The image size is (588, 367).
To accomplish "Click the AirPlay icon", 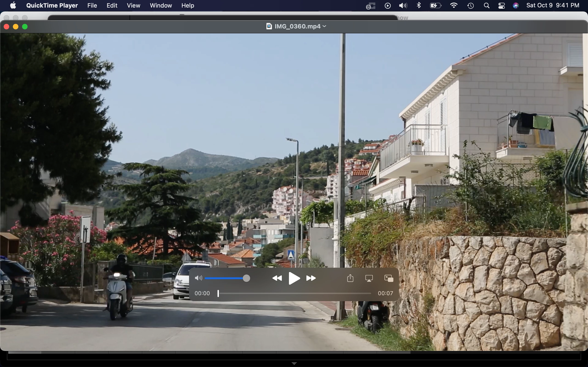I will point(369,278).
